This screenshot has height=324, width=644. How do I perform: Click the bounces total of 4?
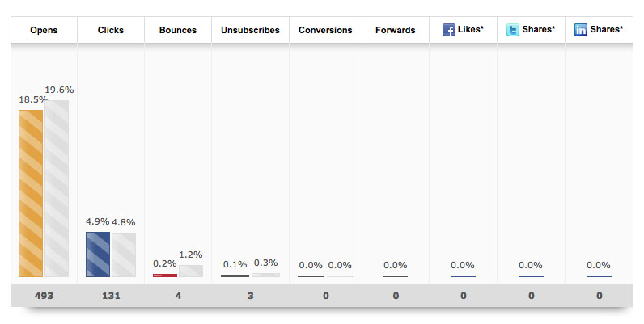[178, 296]
